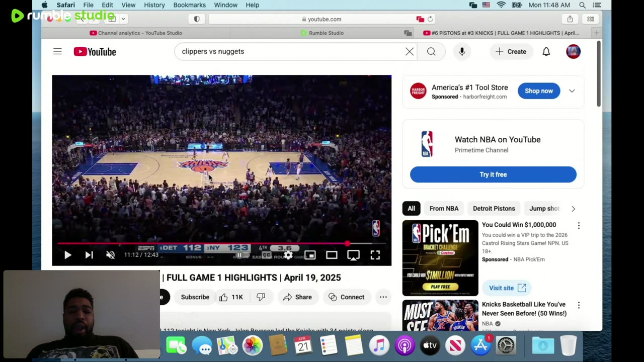Start voice search with the microphone
Viewport: 644px width, 362px height.
[x=462, y=51]
